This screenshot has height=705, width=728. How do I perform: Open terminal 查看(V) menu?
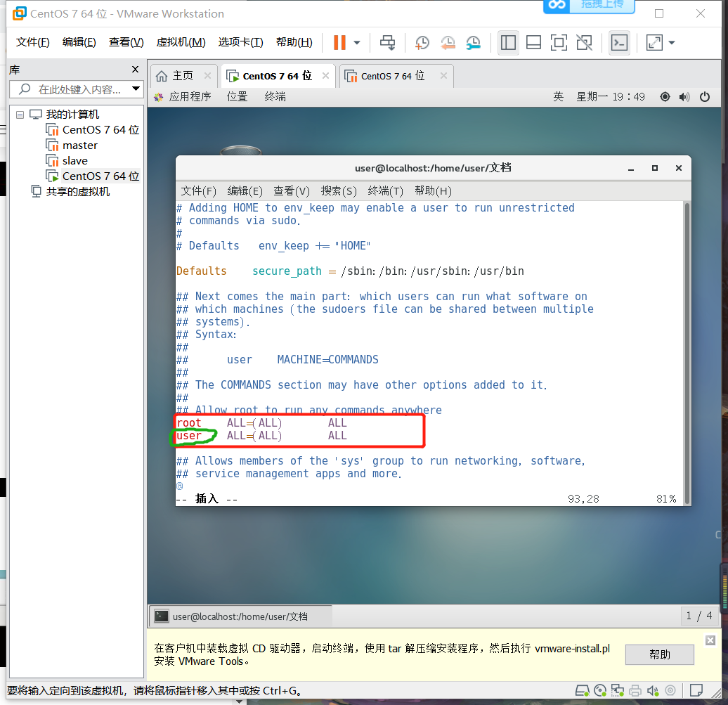point(291,191)
